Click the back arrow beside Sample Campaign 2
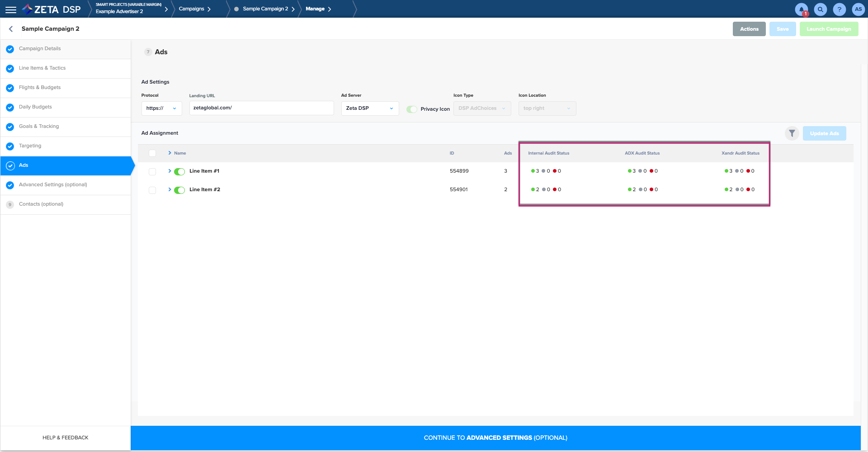 pyautogui.click(x=11, y=29)
